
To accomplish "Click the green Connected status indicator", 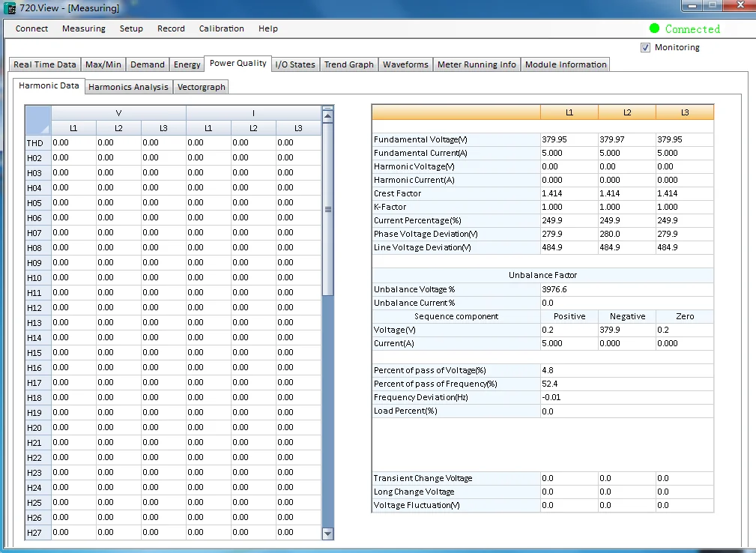I will (x=654, y=28).
